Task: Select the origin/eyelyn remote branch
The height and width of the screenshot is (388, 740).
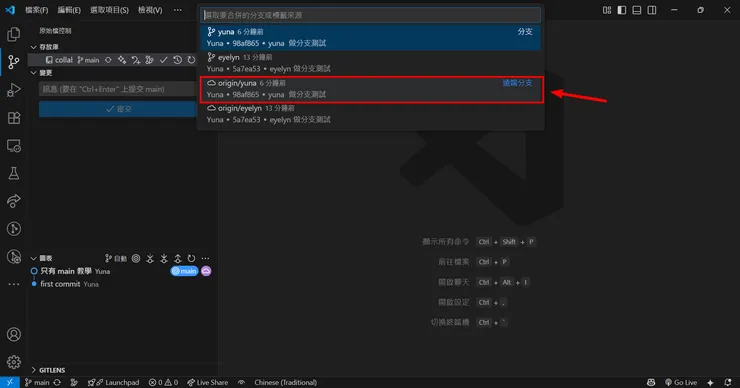Action: [x=370, y=114]
